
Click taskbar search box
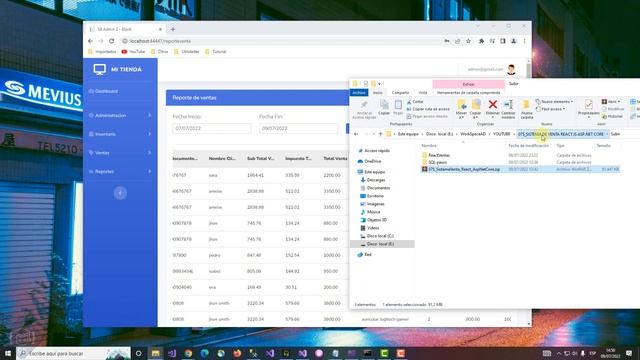73,353
